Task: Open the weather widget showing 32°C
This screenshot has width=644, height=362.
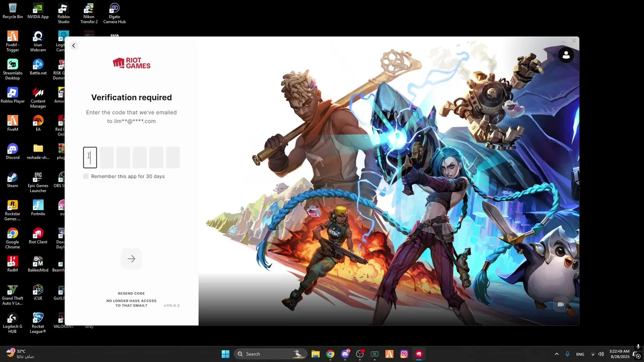Action: tap(20, 353)
